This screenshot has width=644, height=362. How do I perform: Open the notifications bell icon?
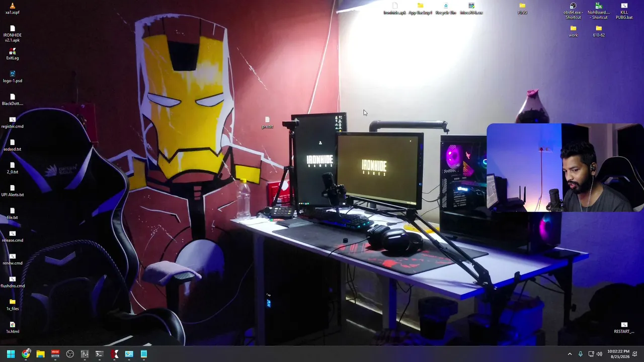(x=635, y=354)
